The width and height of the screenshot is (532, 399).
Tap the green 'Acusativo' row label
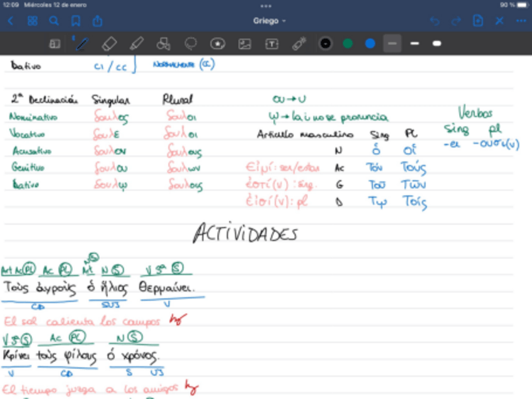point(31,151)
